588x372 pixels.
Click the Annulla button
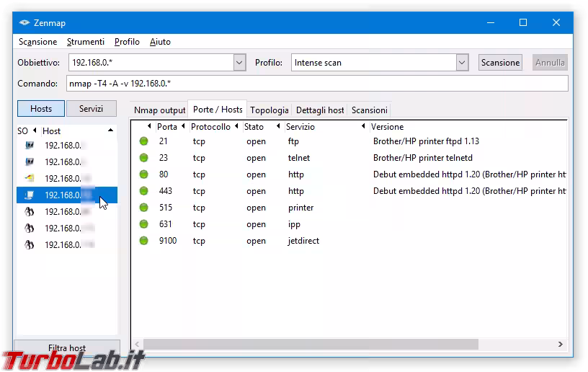pos(550,63)
